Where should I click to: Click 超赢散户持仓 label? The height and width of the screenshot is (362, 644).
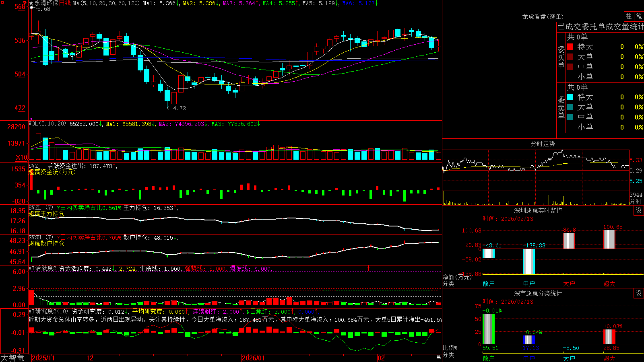(46, 243)
